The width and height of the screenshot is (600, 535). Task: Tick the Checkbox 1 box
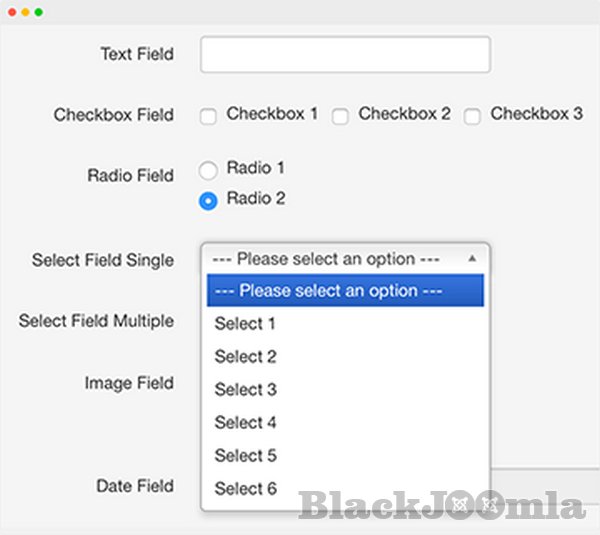tap(208, 116)
